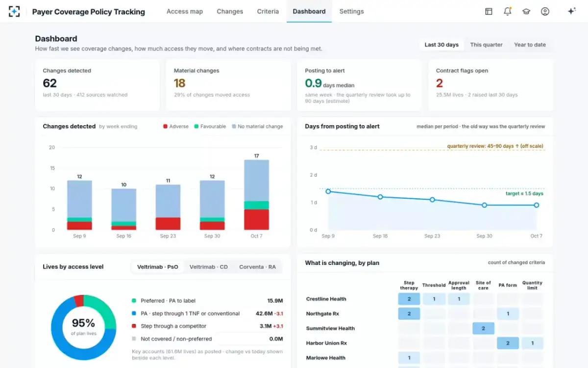This screenshot has height=368, width=588.
Task: Click the Sep 16 stacked bar
Action: point(124,210)
